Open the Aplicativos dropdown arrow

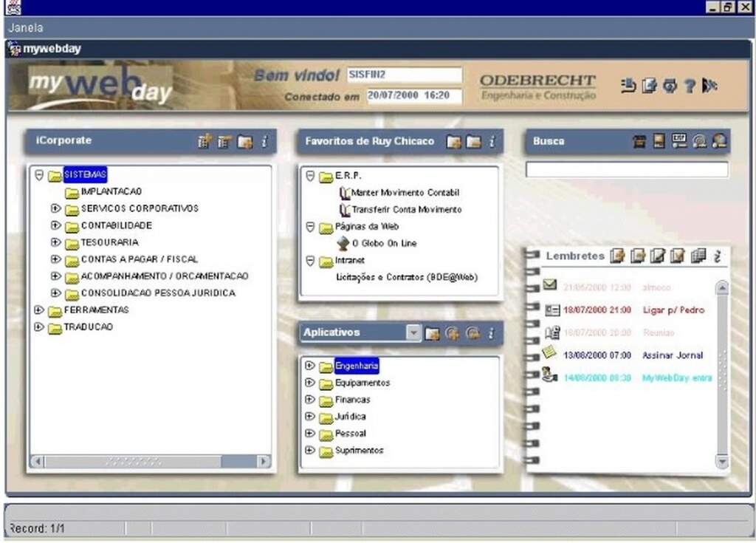(x=413, y=333)
